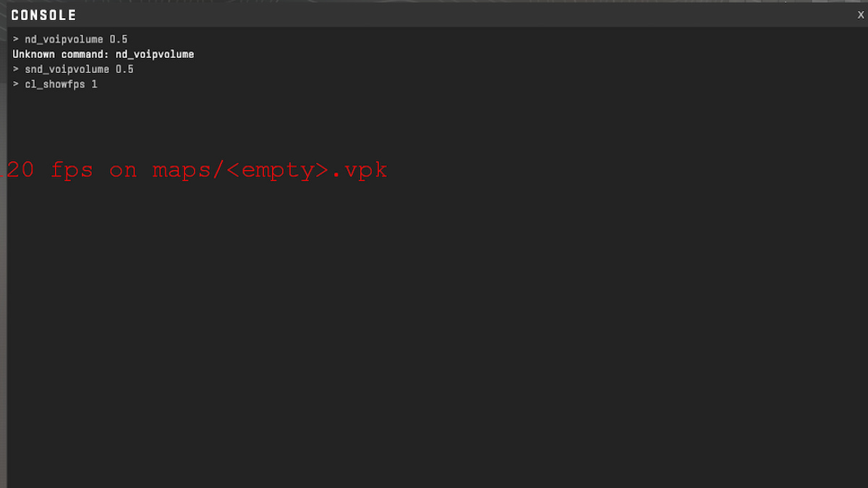Screen dimensions: 868x488
Task: Click the CONSOLE title label
Action: click(43, 15)
